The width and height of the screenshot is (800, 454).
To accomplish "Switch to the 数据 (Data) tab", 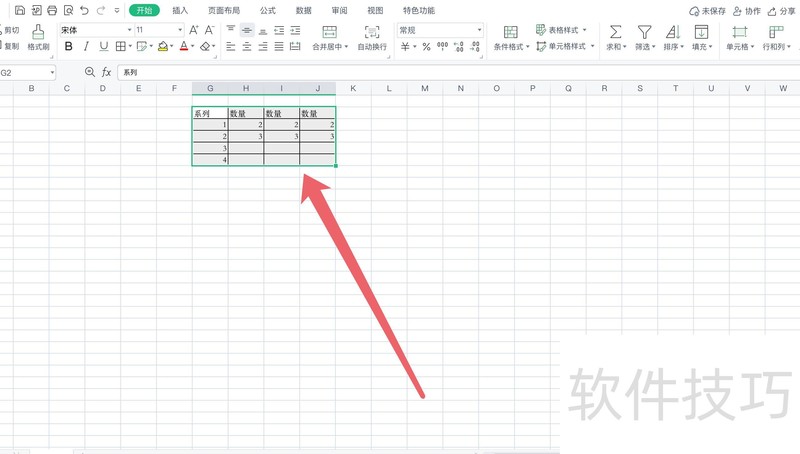I will (304, 10).
